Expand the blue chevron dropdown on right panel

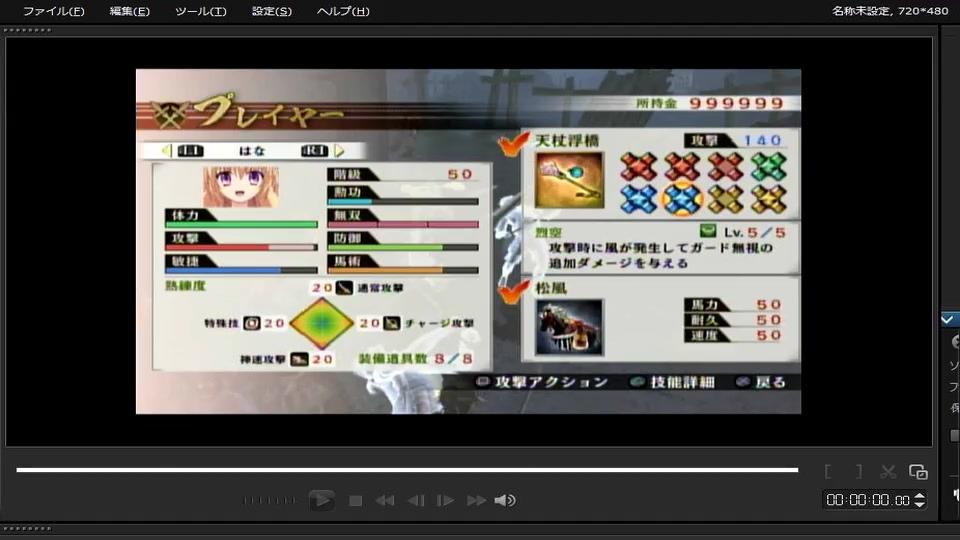pyautogui.click(x=947, y=320)
